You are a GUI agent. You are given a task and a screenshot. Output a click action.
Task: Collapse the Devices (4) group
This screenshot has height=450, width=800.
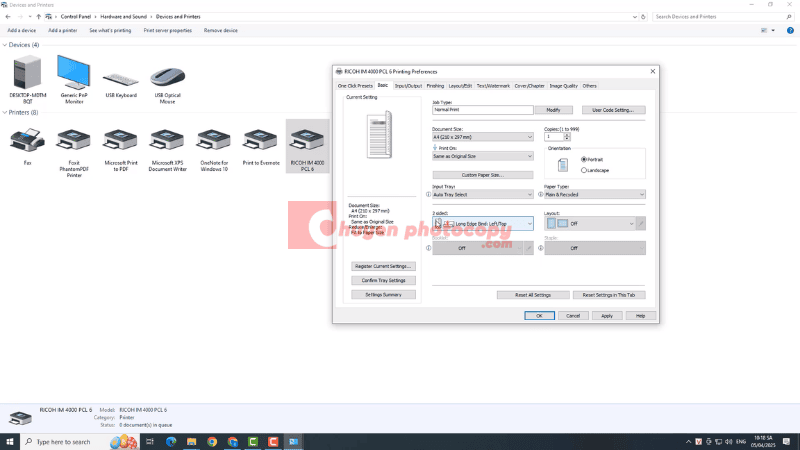[5, 45]
